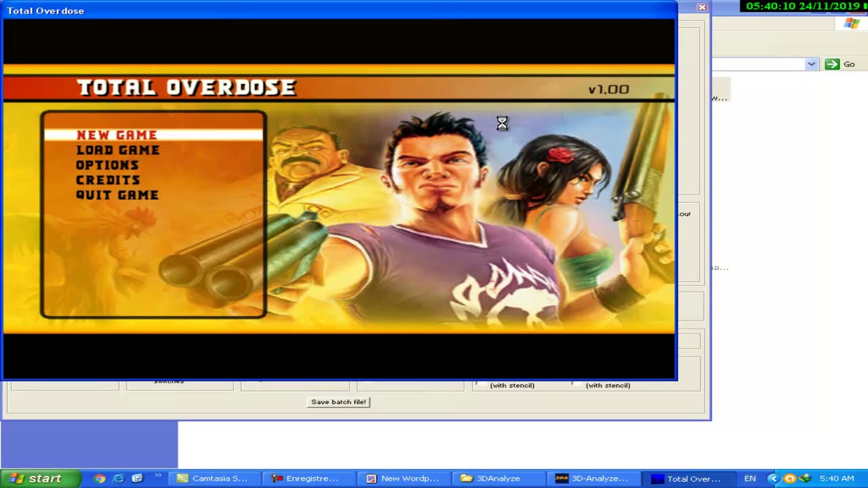Screen dimensions: 868x488
Task: Click the Total Overdose window title bar
Action: [339, 10]
